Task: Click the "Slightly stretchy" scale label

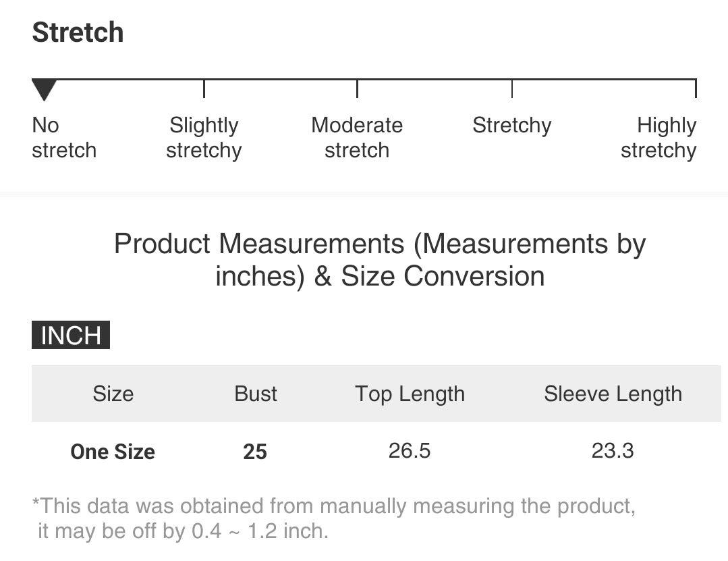Action: [204, 138]
